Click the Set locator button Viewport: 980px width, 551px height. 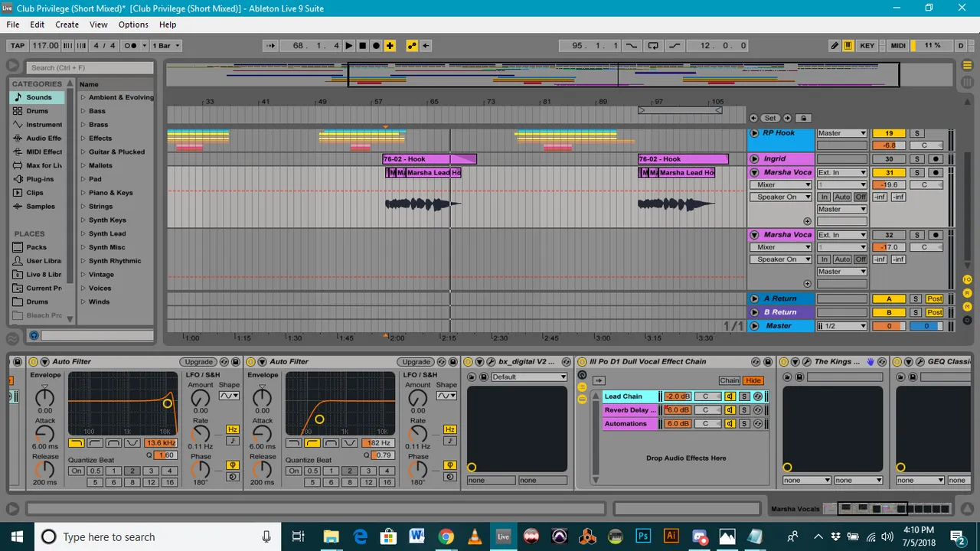pos(770,118)
